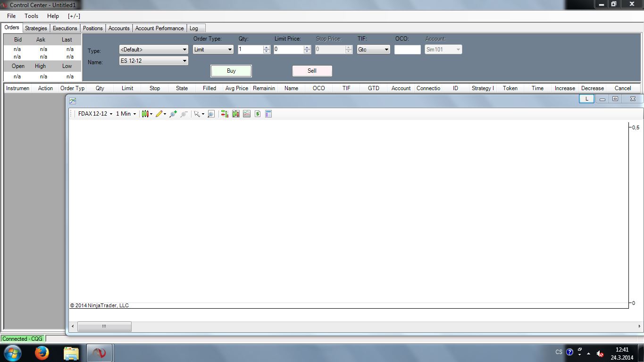Viewport: 644px width, 362px height.
Task: Click the Qty input field
Action: click(251, 50)
